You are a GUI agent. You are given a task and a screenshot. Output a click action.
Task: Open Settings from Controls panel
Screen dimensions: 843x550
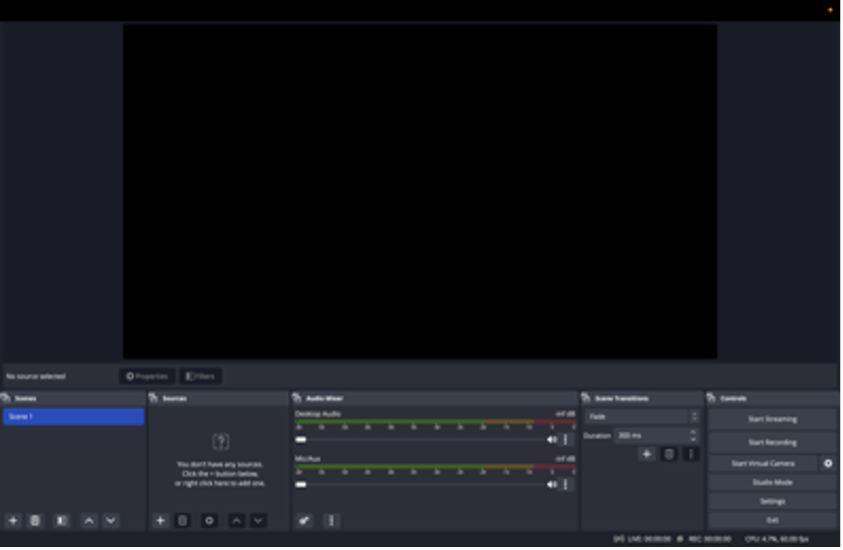pos(774,503)
